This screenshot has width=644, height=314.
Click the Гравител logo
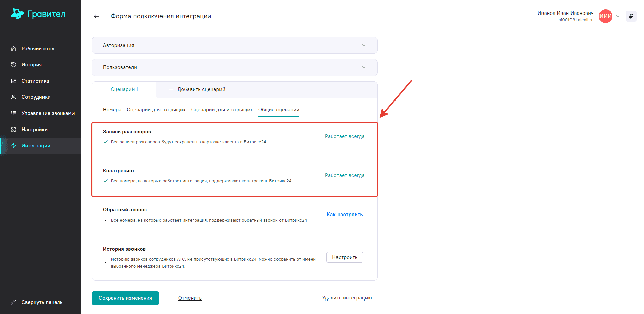click(x=38, y=14)
